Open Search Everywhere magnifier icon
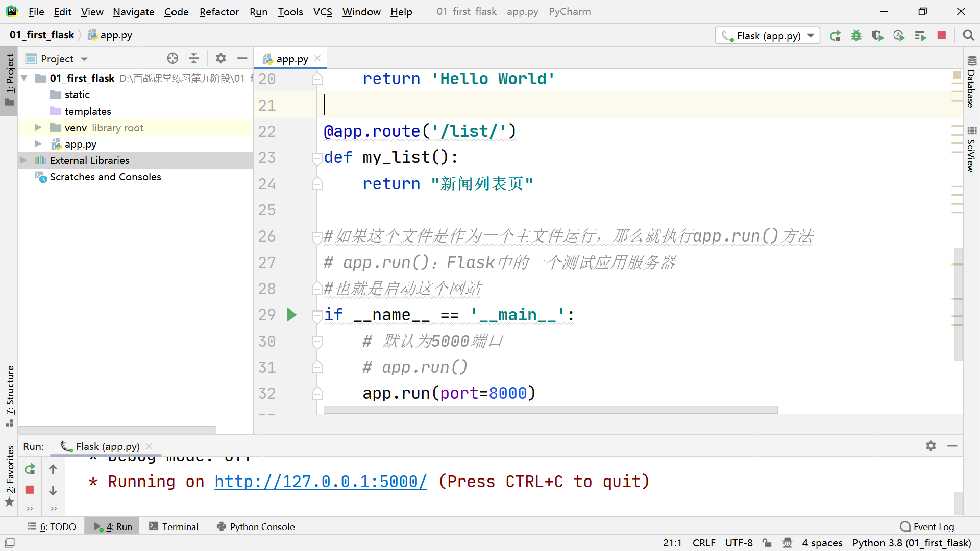The image size is (980, 551). [x=968, y=35]
